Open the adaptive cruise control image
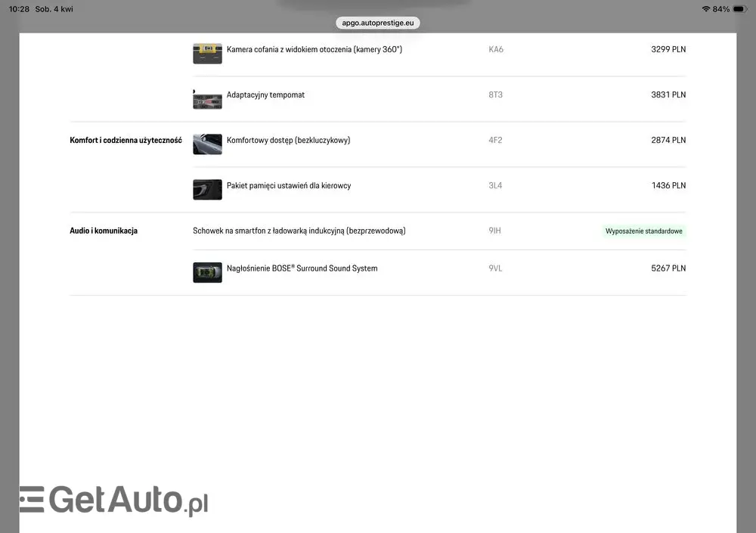Image resolution: width=756 pixels, height=533 pixels. (x=207, y=99)
